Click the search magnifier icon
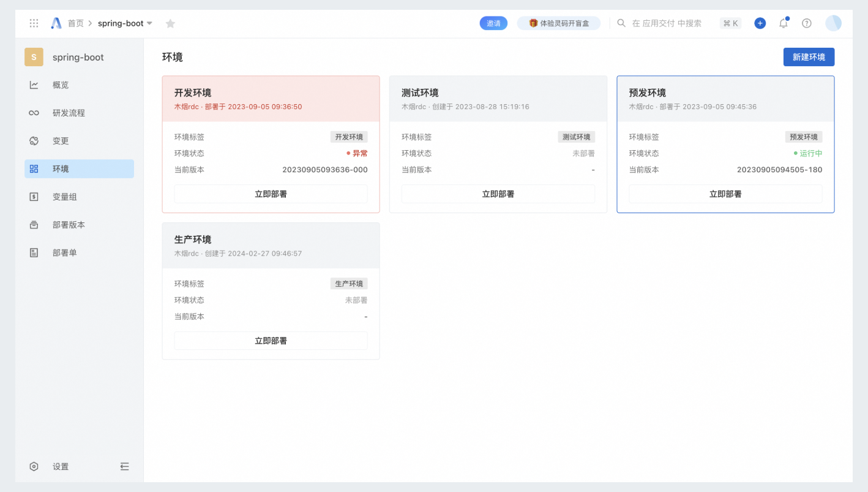The width and height of the screenshot is (868, 492). click(x=621, y=23)
